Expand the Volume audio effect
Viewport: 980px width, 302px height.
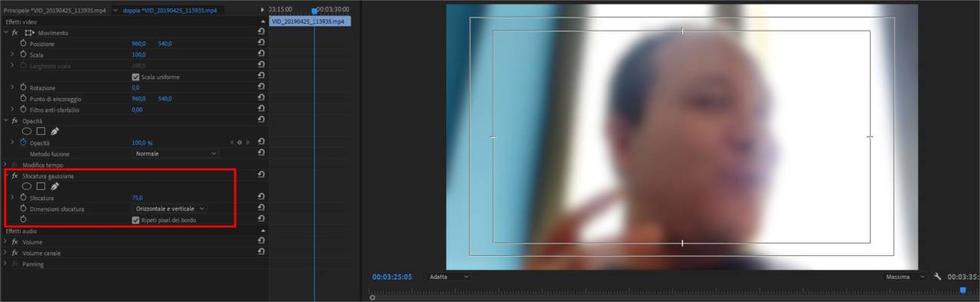point(5,242)
